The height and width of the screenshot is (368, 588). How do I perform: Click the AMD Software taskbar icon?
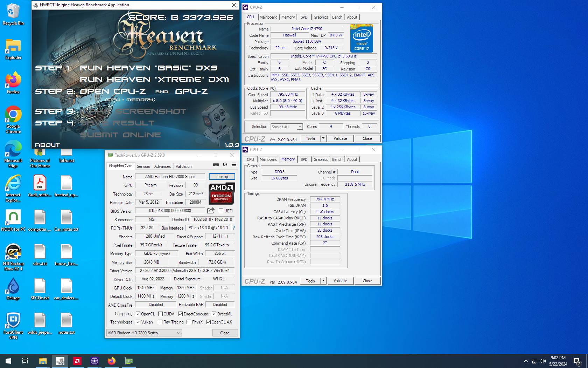[77, 361]
